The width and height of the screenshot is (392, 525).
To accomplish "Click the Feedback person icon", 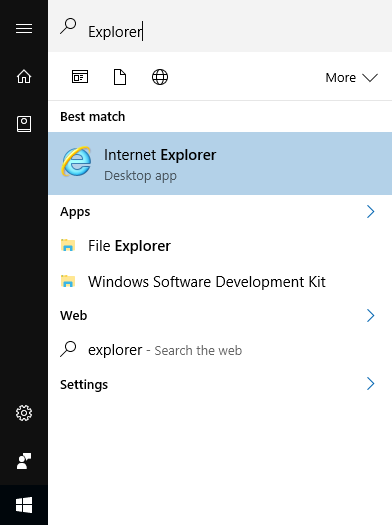I will click(24, 461).
